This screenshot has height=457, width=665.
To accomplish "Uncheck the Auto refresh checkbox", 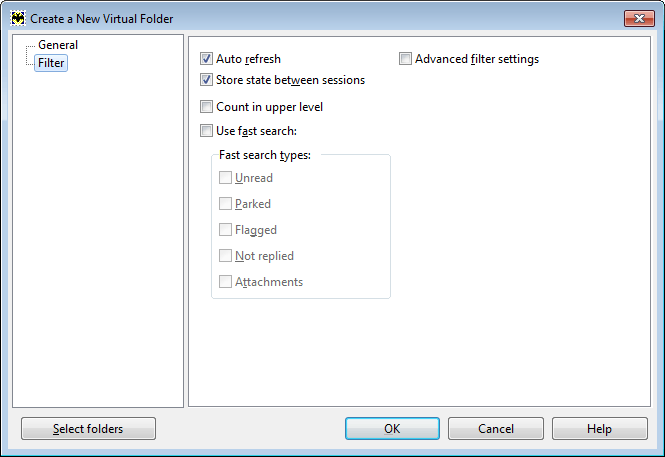I will [x=207, y=59].
